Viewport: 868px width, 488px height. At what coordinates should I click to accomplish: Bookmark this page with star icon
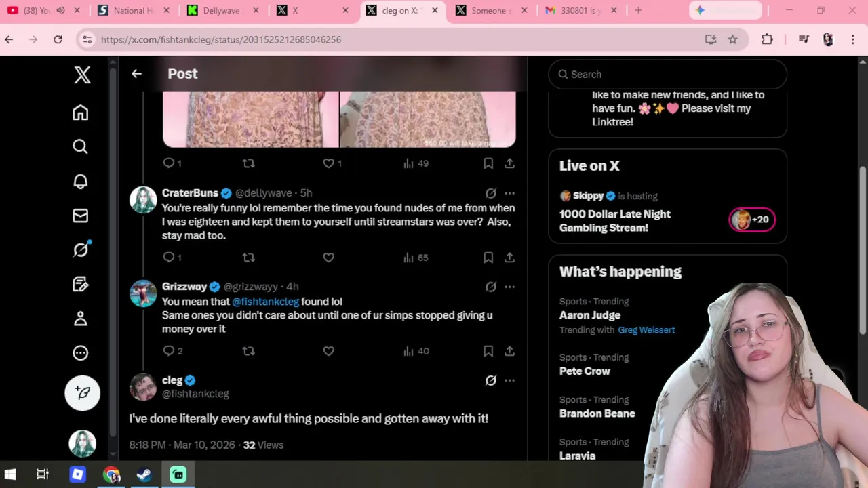[732, 39]
